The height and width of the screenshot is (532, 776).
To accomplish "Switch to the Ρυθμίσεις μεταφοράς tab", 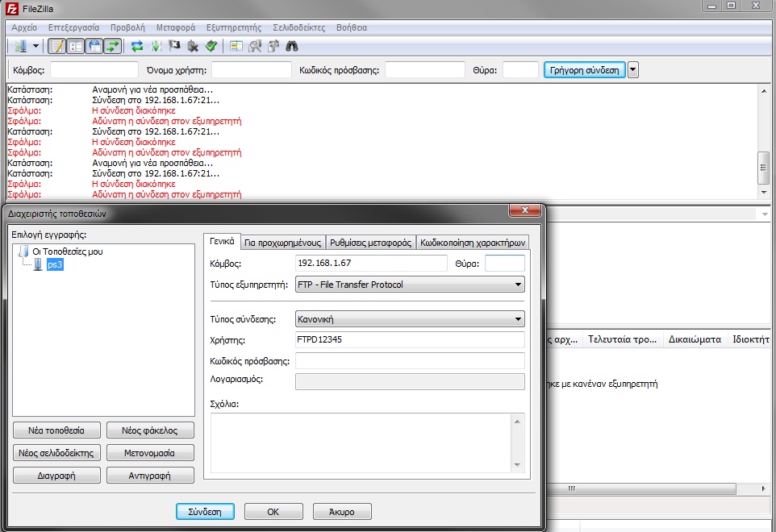I will [x=371, y=243].
